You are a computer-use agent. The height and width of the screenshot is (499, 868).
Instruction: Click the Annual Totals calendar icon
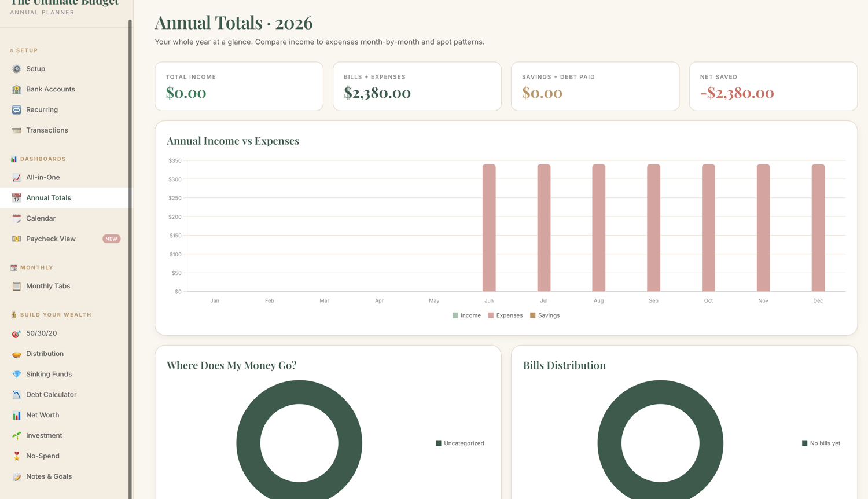[x=16, y=198]
